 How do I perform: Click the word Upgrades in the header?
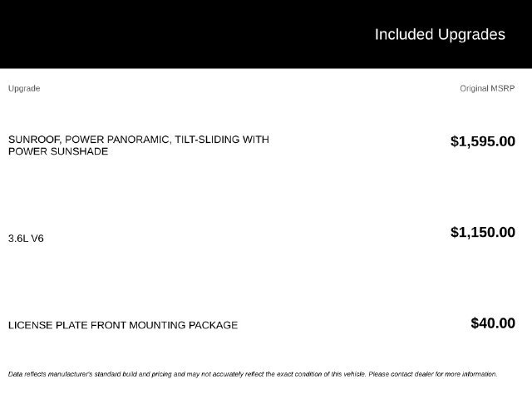tap(471, 35)
